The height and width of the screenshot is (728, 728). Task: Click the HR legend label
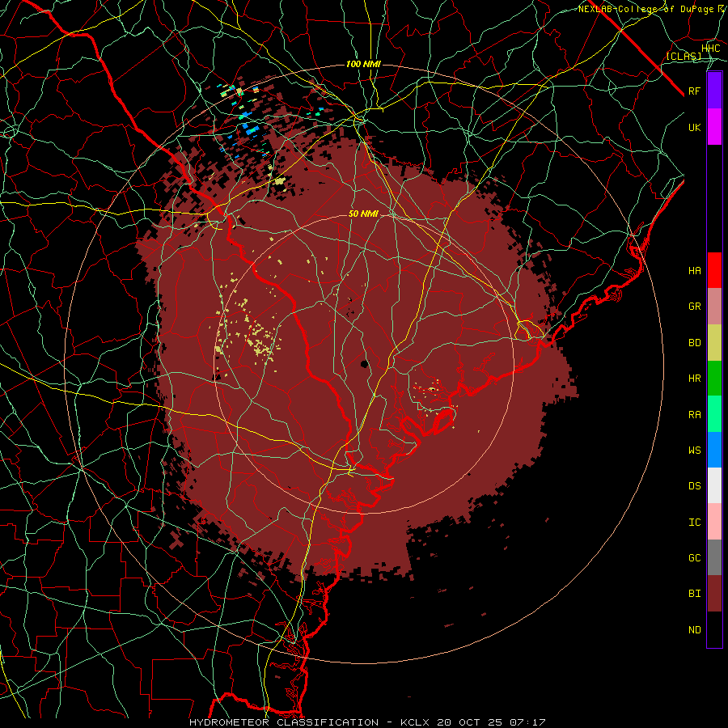(695, 379)
